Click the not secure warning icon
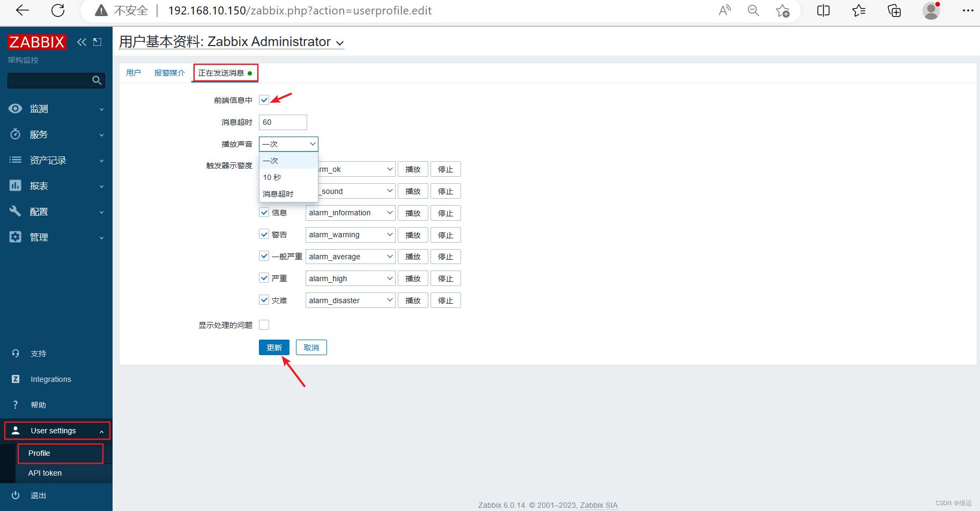 (x=101, y=11)
